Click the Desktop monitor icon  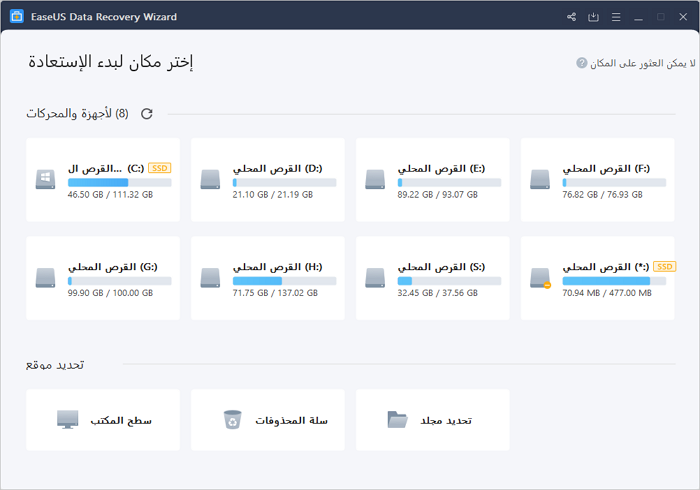click(x=68, y=420)
